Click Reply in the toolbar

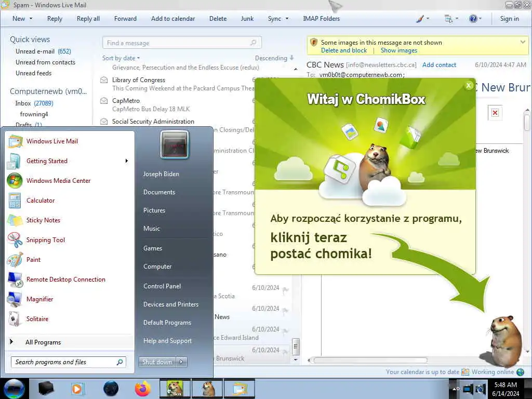(55, 19)
